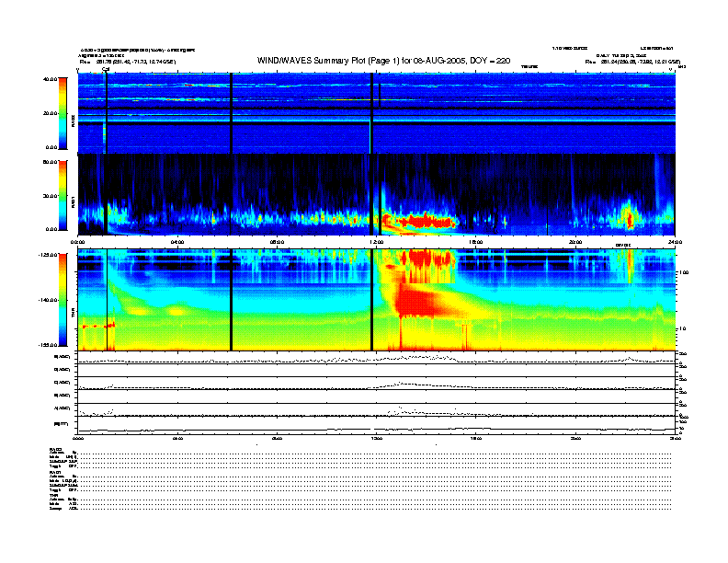
Task: Click the red horizontal streak at TNR panel's left edge
Action: pos(98,326)
